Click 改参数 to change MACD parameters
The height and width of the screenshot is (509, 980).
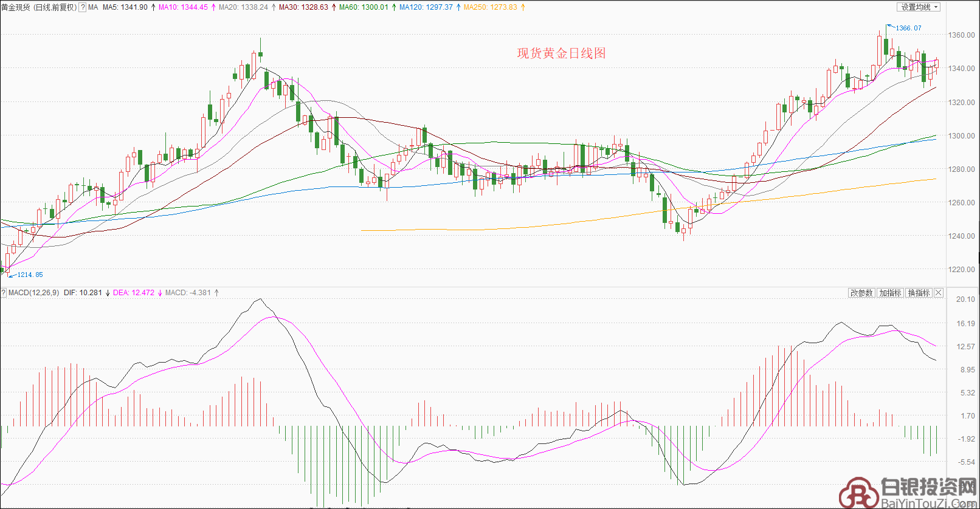point(861,293)
